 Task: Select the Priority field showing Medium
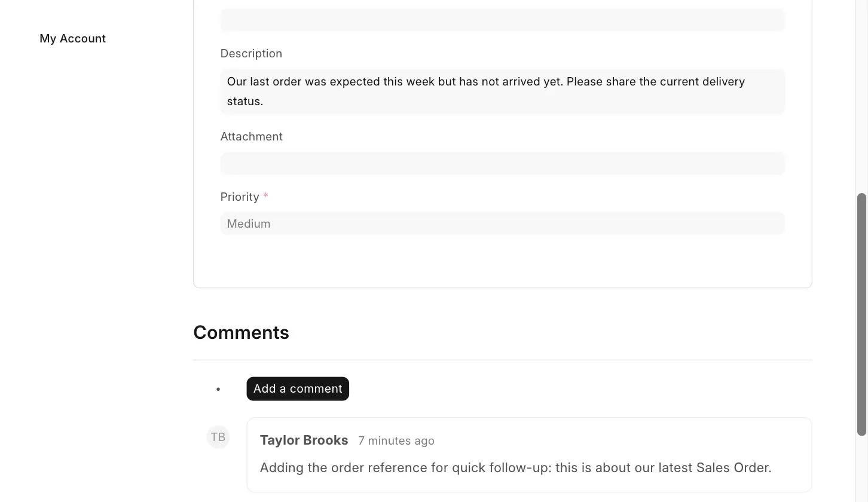(x=502, y=224)
